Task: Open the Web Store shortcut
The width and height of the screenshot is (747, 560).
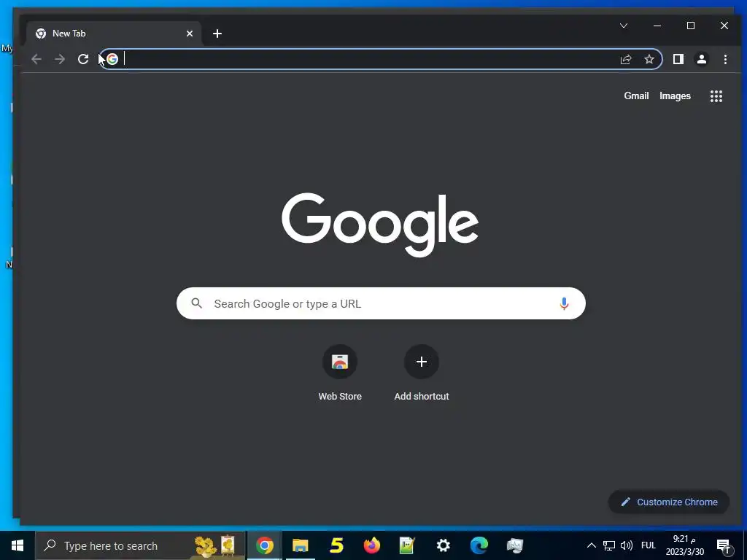Action: click(x=340, y=373)
